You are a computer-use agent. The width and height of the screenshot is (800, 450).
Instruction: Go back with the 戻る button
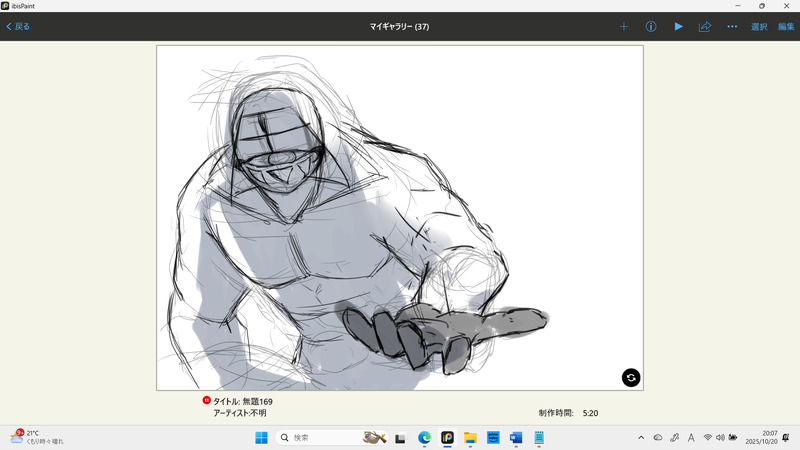tap(18, 27)
